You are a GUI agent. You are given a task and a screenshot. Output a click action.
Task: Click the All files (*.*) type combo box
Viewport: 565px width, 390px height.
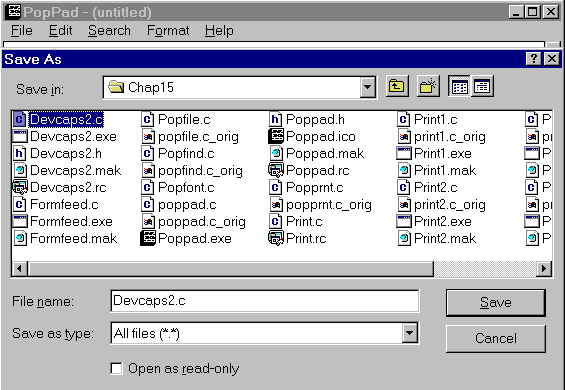[x=265, y=333]
